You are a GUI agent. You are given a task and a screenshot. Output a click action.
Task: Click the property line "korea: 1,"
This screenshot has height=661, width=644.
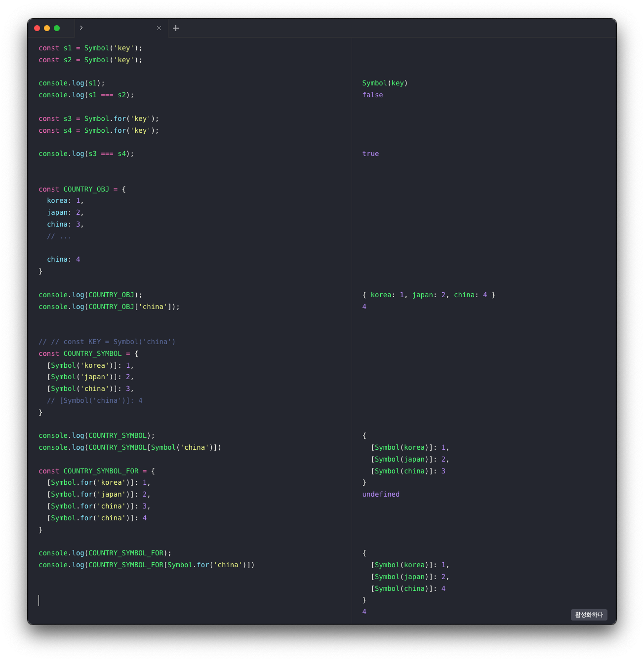coord(65,200)
